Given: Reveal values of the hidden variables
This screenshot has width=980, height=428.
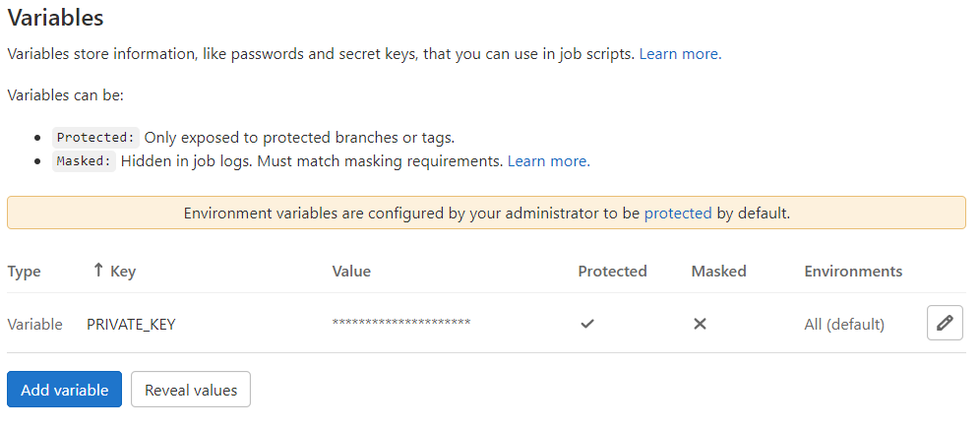Looking at the screenshot, I should pyautogui.click(x=191, y=390).
